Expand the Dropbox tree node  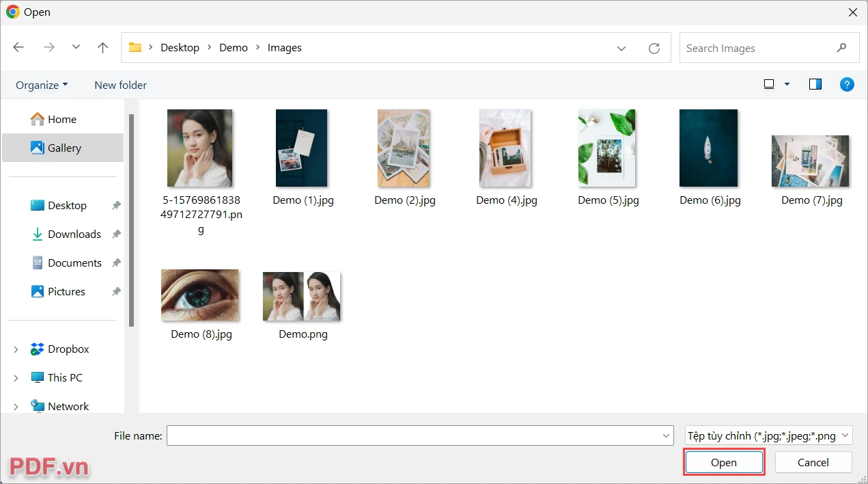[16, 349]
